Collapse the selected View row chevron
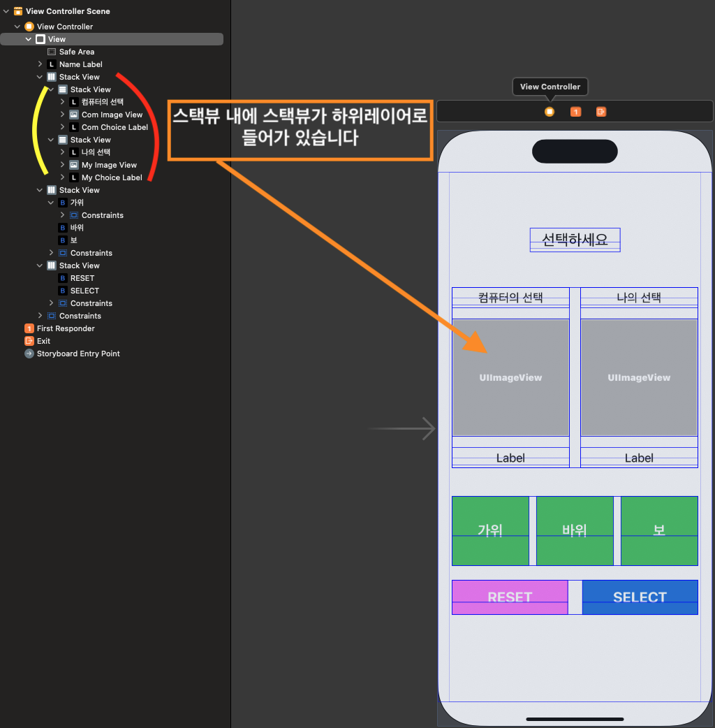The width and height of the screenshot is (715, 728). pos(29,39)
